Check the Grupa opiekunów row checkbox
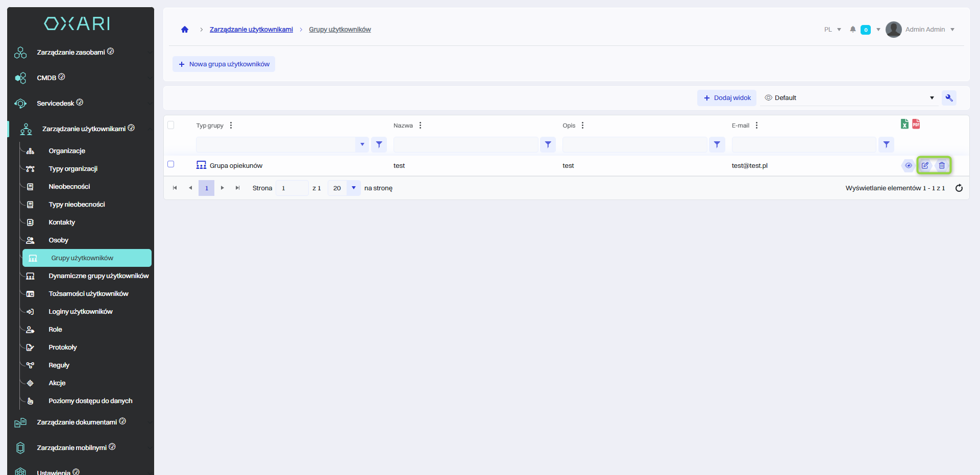 [171, 164]
